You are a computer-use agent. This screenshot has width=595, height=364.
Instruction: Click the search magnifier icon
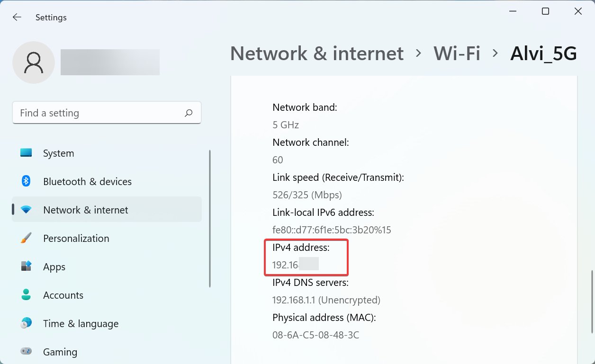[x=189, y=113]
